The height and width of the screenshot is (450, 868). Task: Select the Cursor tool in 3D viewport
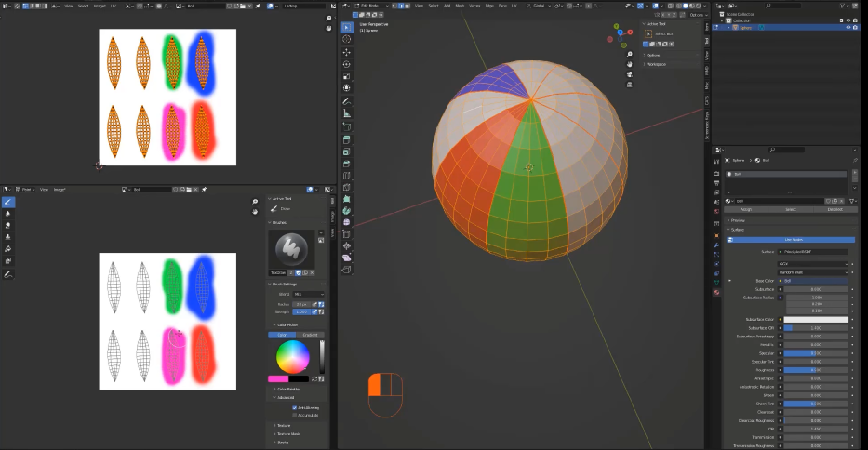(347, 39)
